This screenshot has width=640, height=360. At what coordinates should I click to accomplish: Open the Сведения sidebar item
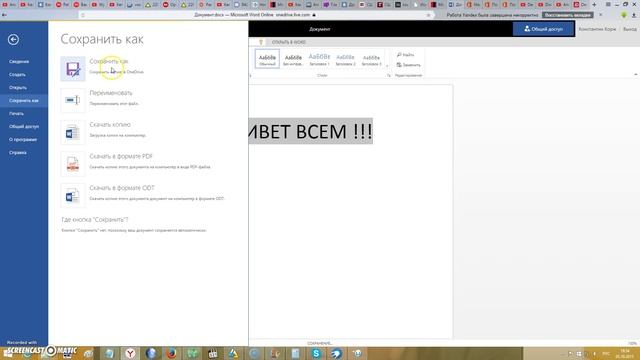pyautogui.click(x=19, y=62)
